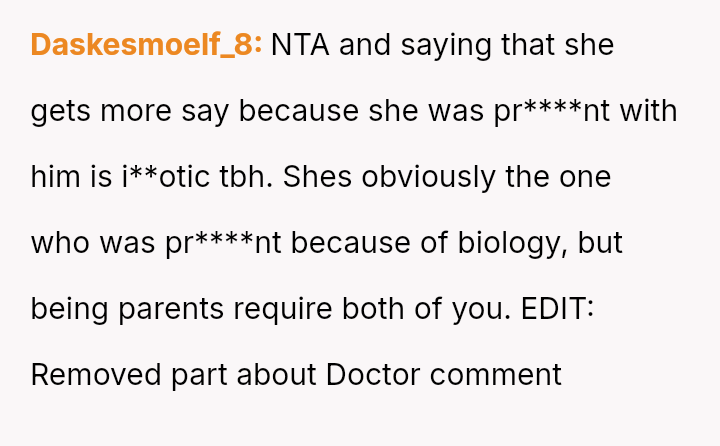Click "pr****nt" before "because of biology"
Viewport: 720px width, 446px height.
pos(223,243)
